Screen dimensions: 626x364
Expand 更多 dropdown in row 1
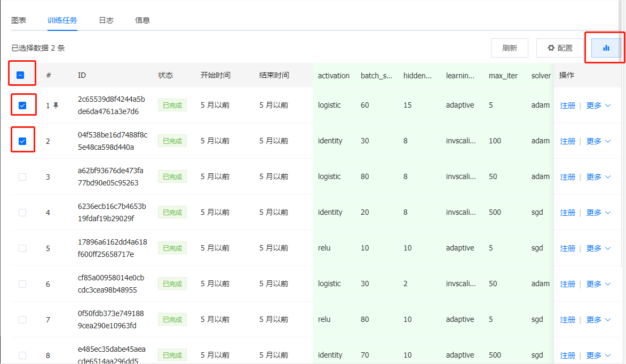click(598, 105)
